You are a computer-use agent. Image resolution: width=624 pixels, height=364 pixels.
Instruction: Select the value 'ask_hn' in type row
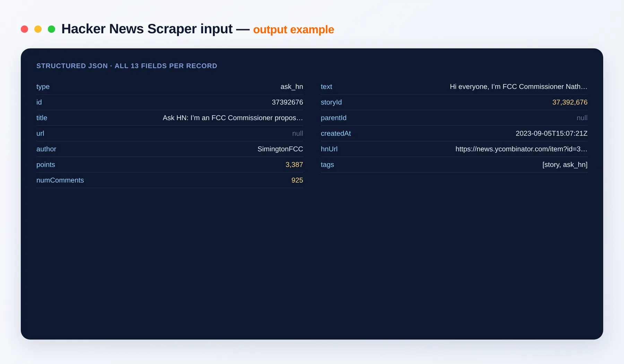(x=292, y=87)
